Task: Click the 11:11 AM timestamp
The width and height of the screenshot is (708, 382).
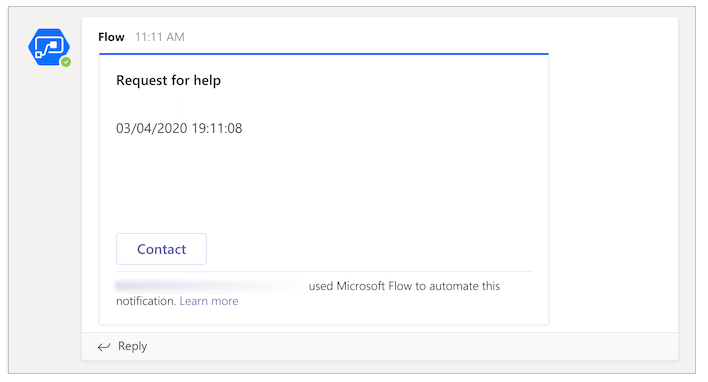Action: tap(160, 37)
